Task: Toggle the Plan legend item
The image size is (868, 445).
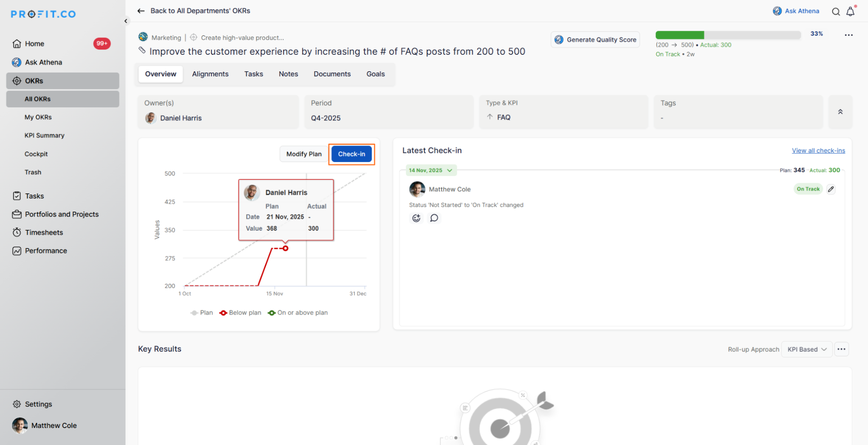Action: [202, 312]
